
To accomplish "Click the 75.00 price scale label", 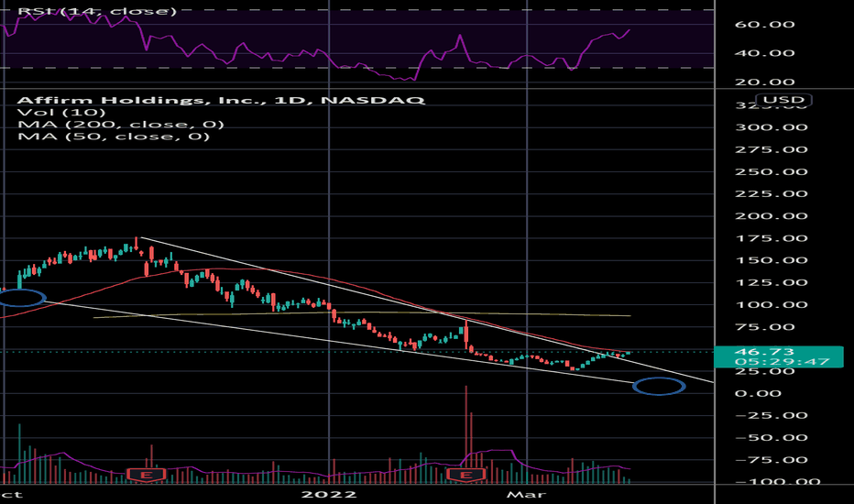I will click(765, 327).
